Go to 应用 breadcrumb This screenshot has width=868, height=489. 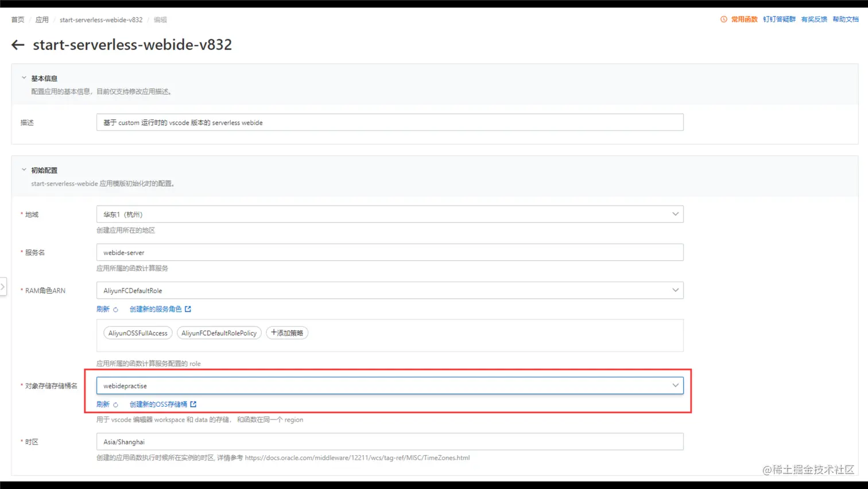pos(42,20)
